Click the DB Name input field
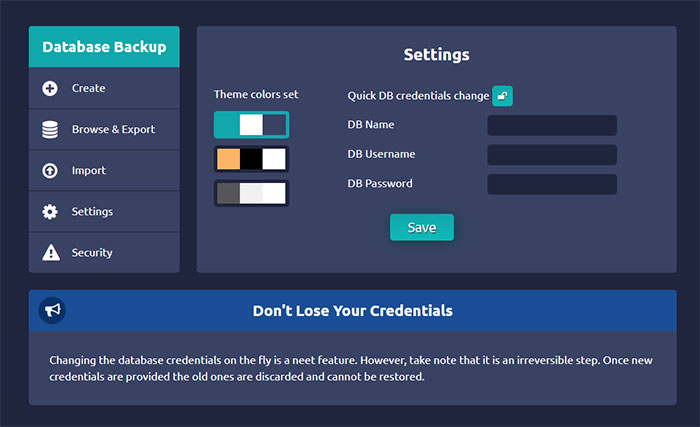 [551, 125]
